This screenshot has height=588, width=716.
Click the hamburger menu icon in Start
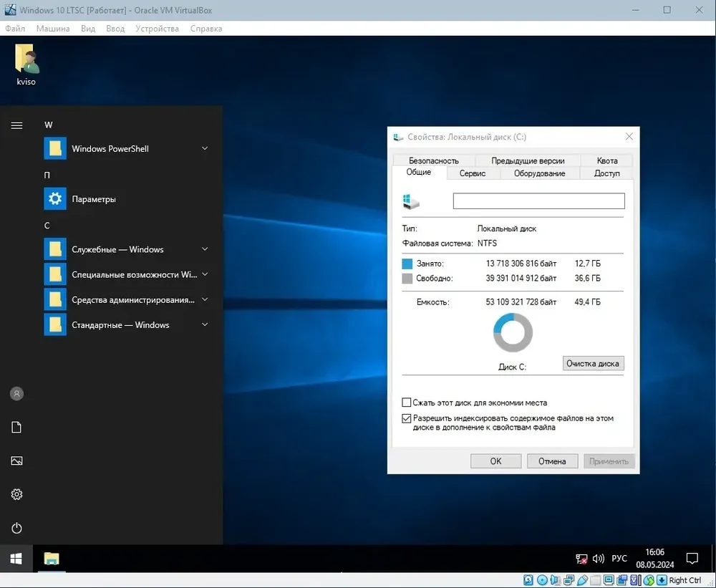[x=16, y=125]
